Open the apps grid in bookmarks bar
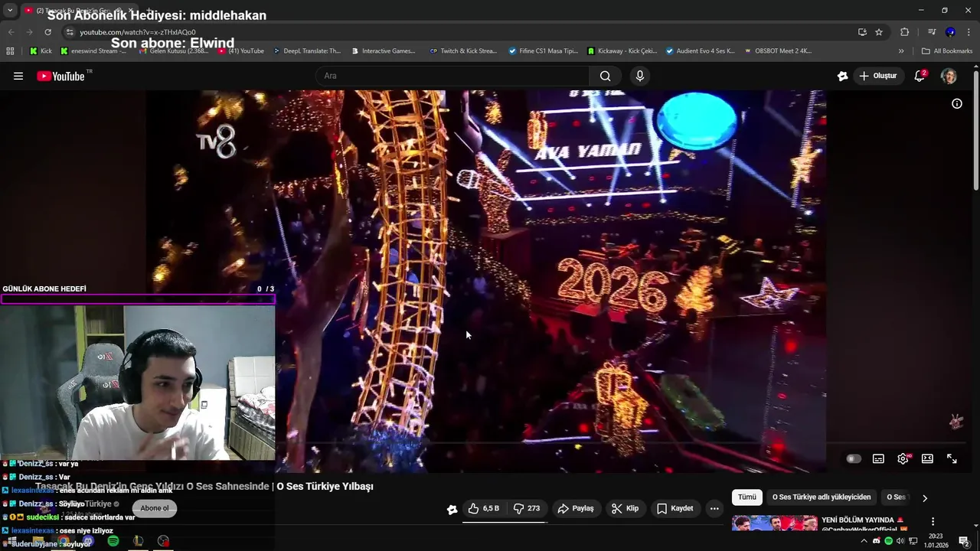Screen dimensions: 980x551 click(x=10, y=51)
